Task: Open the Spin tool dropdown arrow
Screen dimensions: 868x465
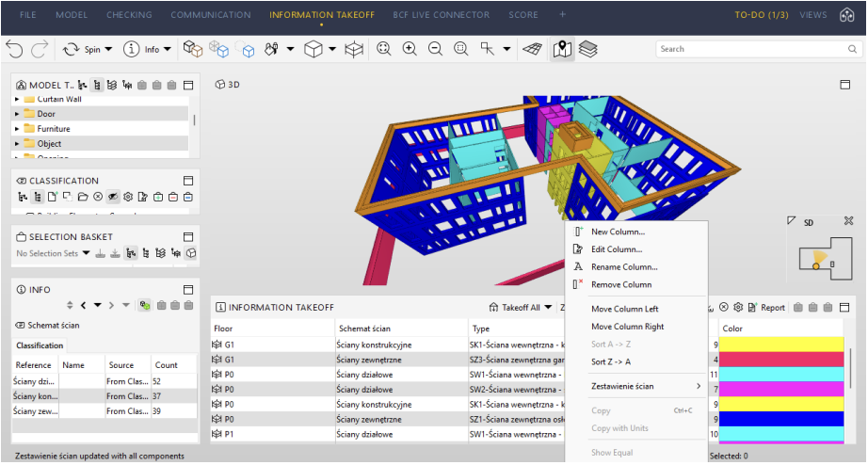Action: [x=108, y=49]
